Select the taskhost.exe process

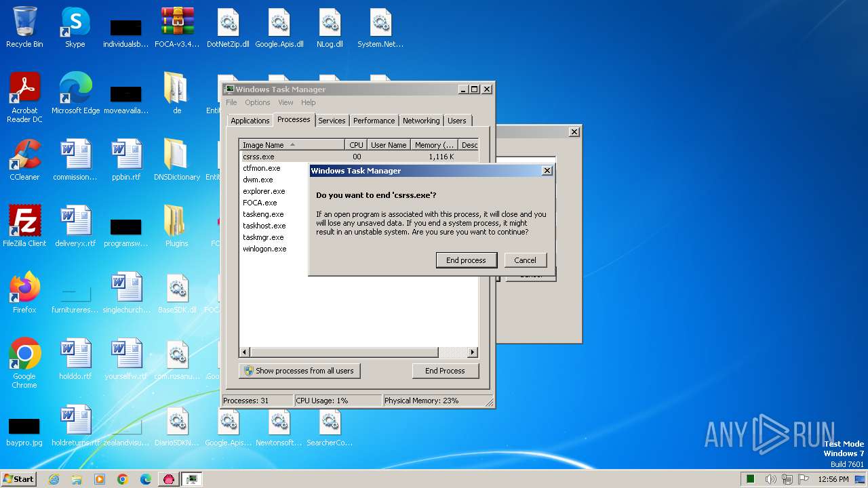pyautogui.click(x=264, y=226)
